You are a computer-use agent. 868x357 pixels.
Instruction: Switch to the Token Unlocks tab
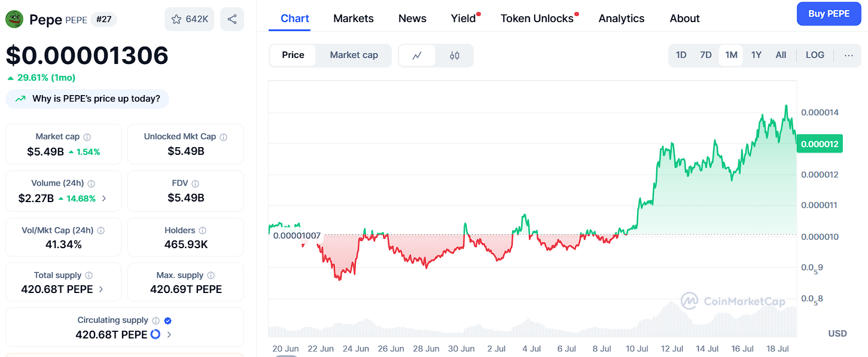[537, 19]
